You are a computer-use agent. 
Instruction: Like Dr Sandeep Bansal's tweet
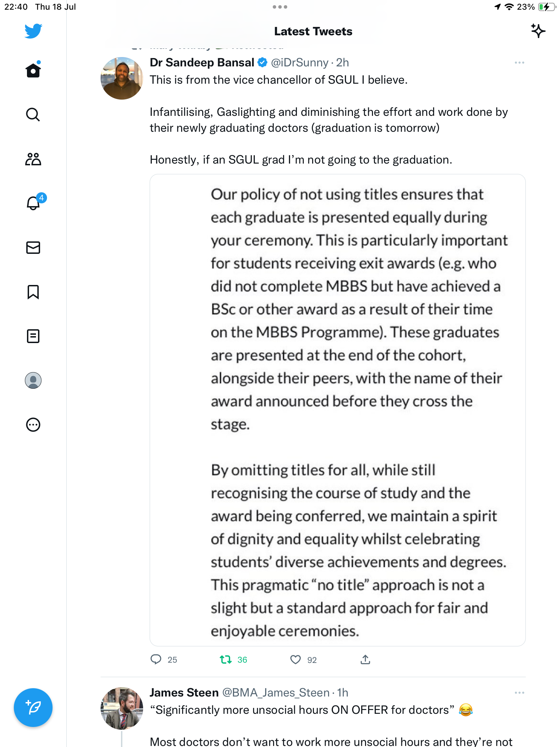point(296,660)
